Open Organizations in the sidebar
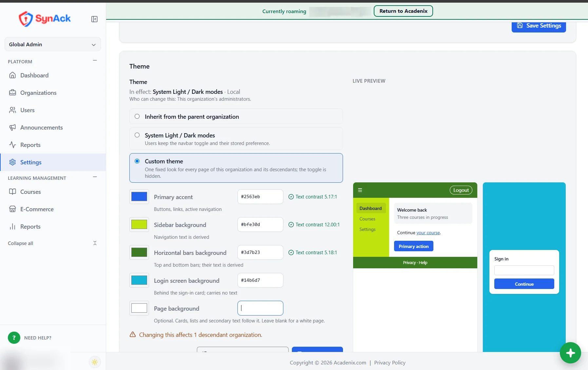588x370 pixels. [52, 92]
